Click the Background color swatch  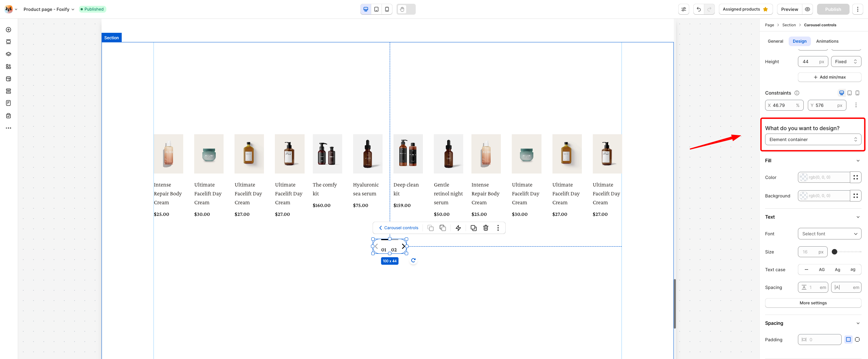pos(804,196)
